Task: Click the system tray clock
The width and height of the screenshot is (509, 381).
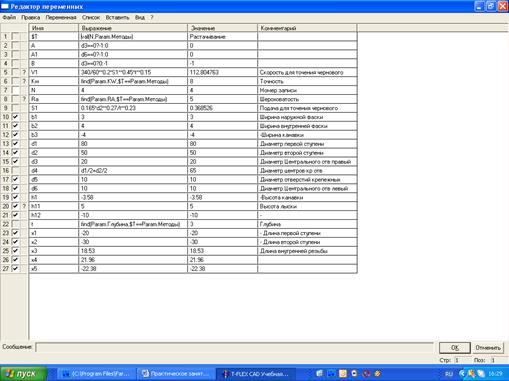Action: [x=496, y=374]
